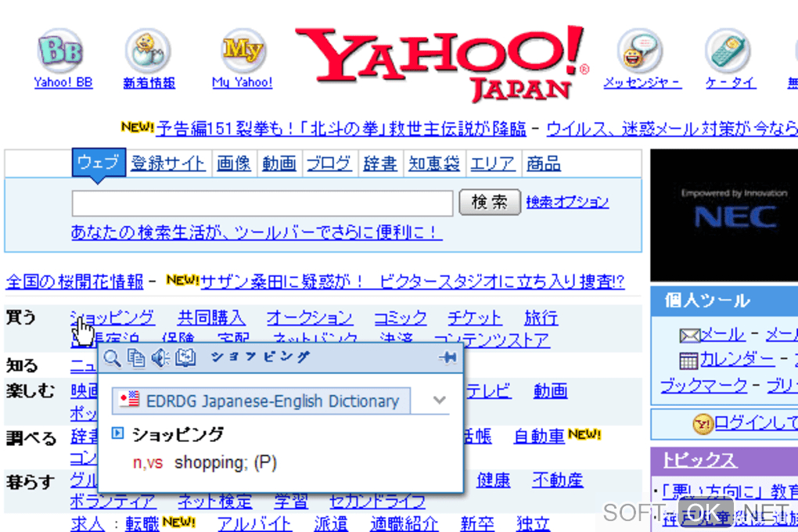Open the 不動産 link

558,480
